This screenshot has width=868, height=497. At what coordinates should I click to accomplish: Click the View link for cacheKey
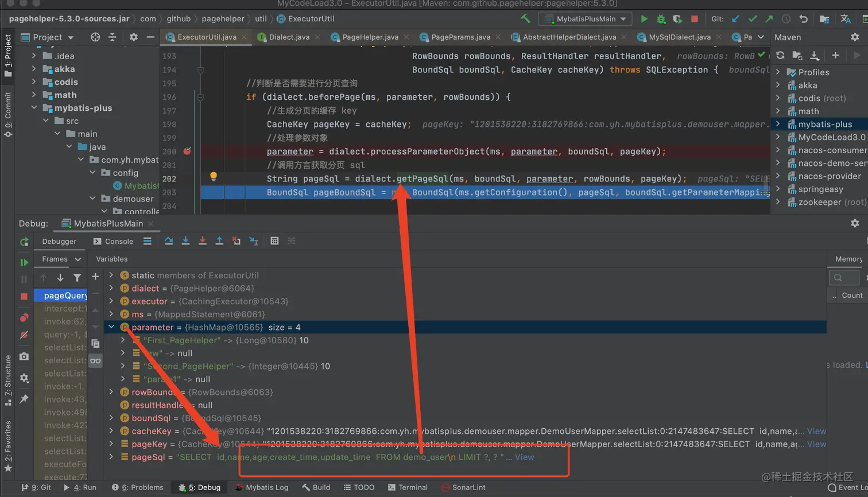[x=816, y=432]
